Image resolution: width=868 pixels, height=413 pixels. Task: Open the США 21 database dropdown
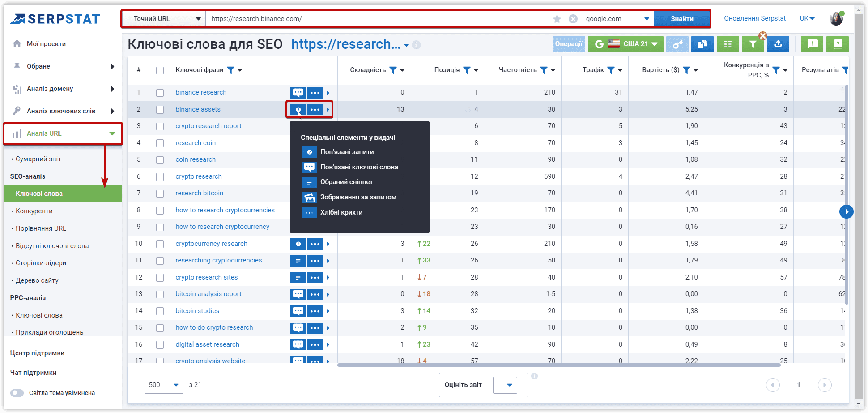[x=625, y=44]
